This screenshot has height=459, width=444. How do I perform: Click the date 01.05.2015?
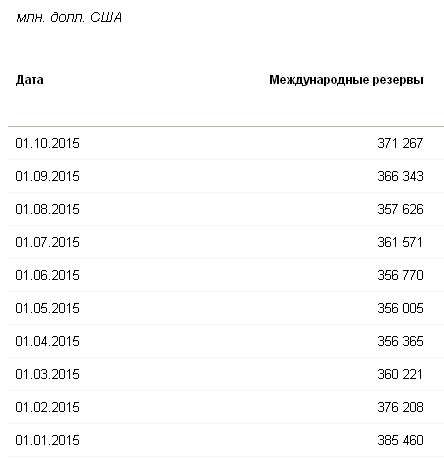pyautogui.click(x=47, y=308)
